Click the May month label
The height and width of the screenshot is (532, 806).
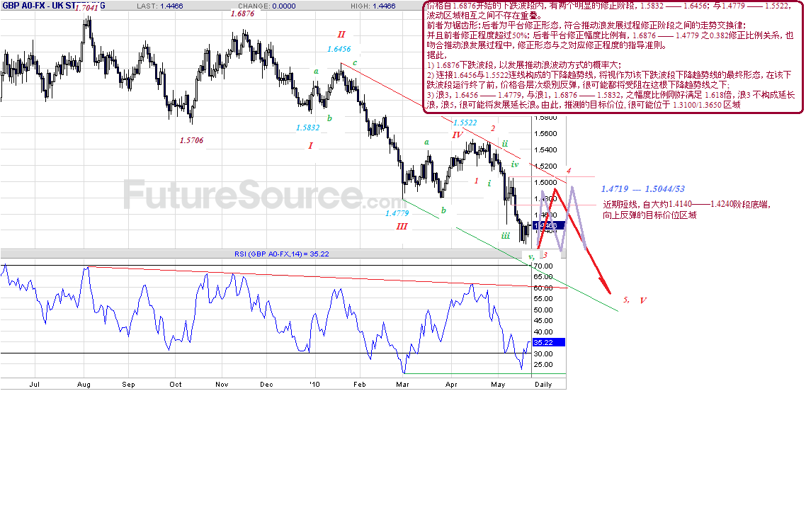[x=498, y=385]
